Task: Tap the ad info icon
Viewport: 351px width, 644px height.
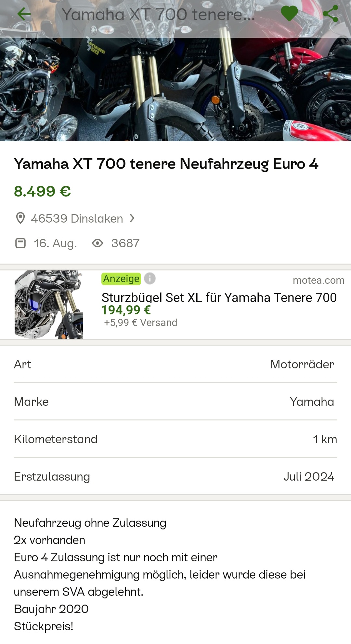Action: (x=150, y=279)
